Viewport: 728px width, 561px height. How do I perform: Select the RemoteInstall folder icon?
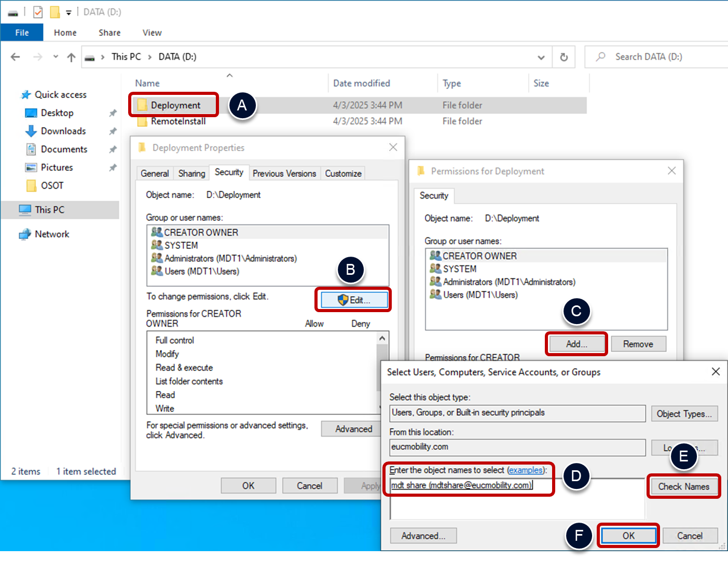tap(142, 121)
